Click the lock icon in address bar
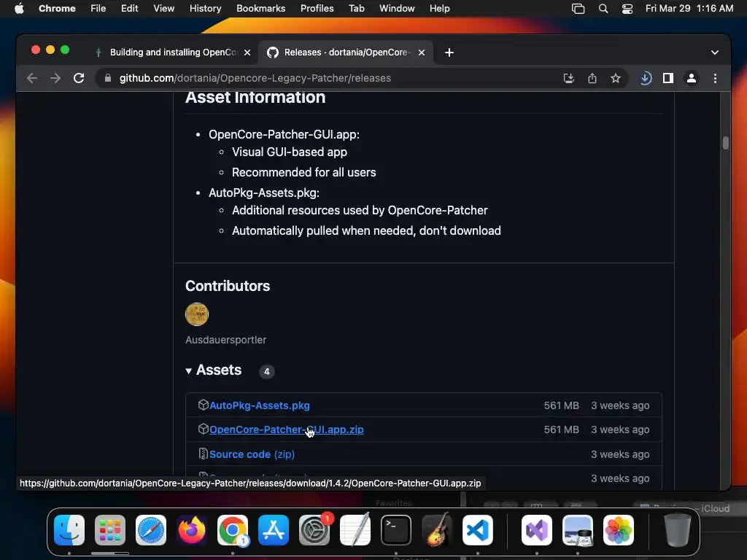The height and width of the screenshot is (560, 747). (x=108, y=78)
